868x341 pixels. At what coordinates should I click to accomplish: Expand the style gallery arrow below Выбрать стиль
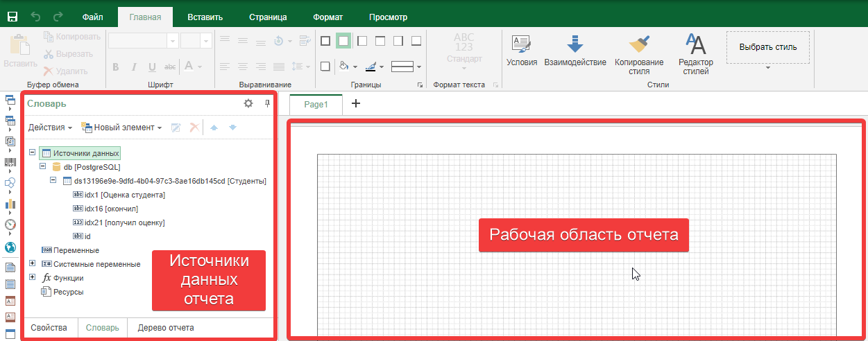coord(768,68)
